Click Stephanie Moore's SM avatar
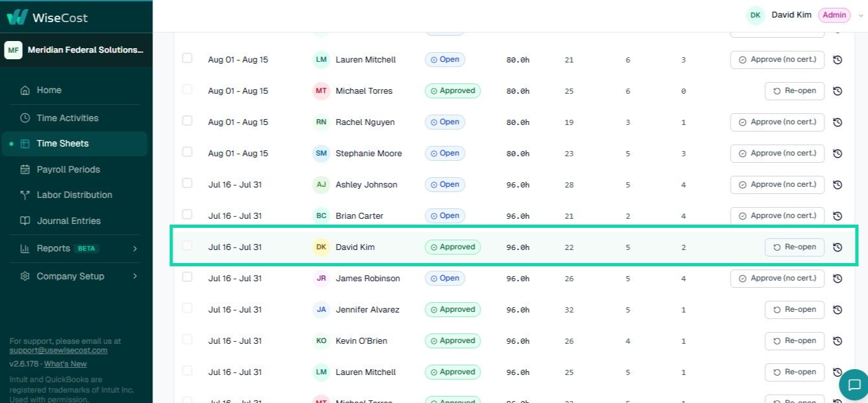Screen dimensions: 868x403 click(321, 154)
